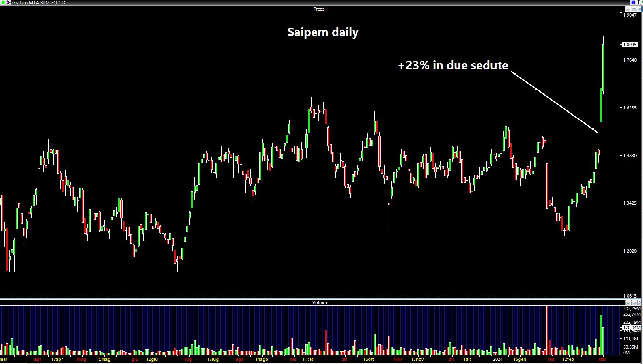
Task: Click the dic date marker on time axis
Action: click(x=452, y=359)
